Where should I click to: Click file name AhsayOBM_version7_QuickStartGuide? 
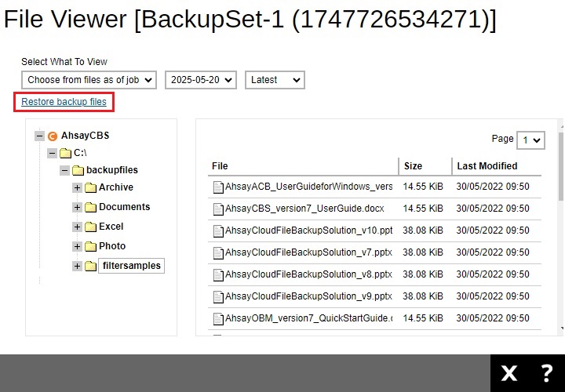pyautogui.click(x=309, y=318)
